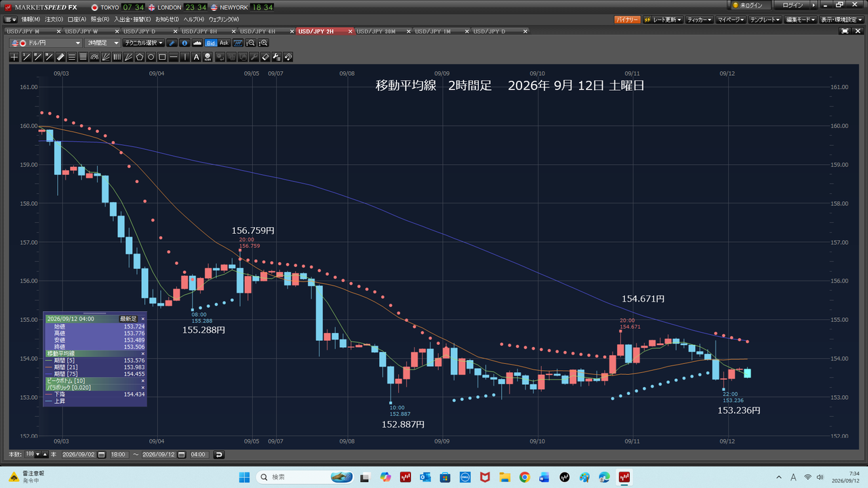Switch to the USD/JPY 4H tab
The image size is (868, 488).
pos(267,31)
